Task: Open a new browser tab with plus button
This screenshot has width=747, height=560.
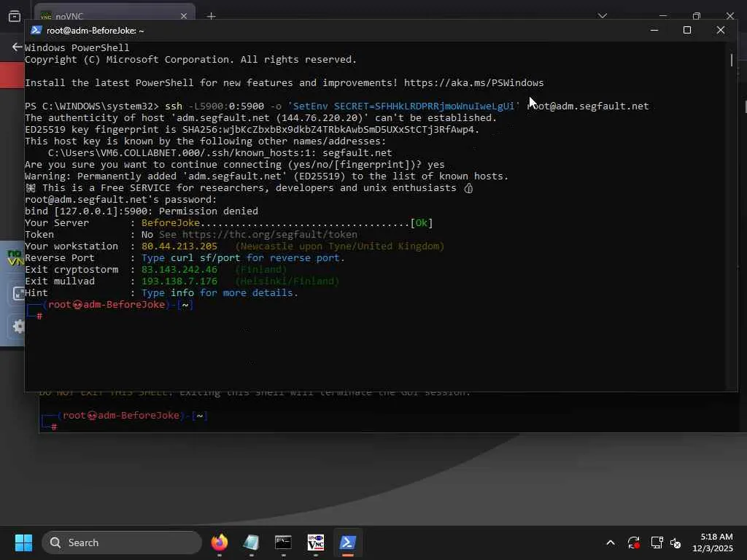Action: click(x=211, y=16)
